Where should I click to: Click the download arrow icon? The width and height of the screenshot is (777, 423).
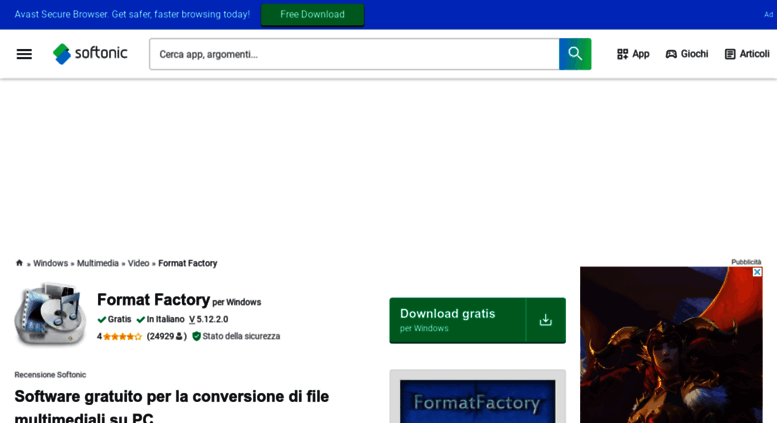coord(546,320)
